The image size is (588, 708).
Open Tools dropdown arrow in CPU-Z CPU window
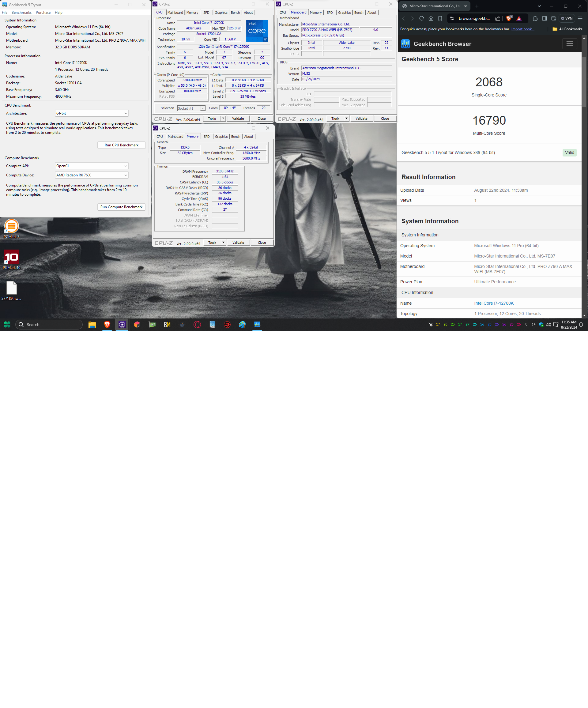(x=223, y=118)
